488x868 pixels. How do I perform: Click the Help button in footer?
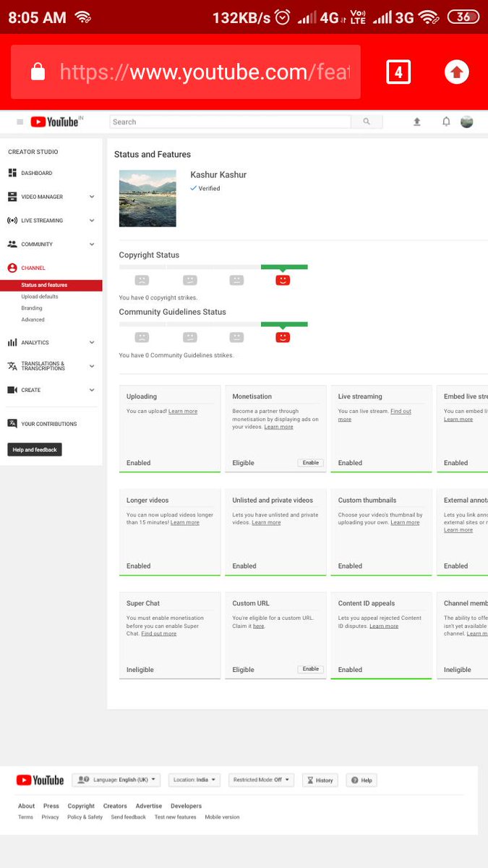361,780
